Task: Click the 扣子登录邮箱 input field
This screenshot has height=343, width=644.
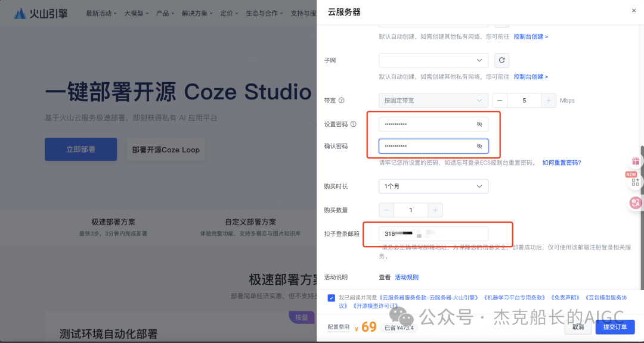Action: click(x=434, y=234)
